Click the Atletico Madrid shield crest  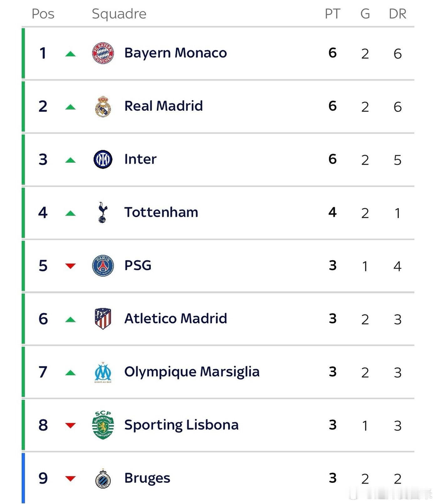coord(103,318)
